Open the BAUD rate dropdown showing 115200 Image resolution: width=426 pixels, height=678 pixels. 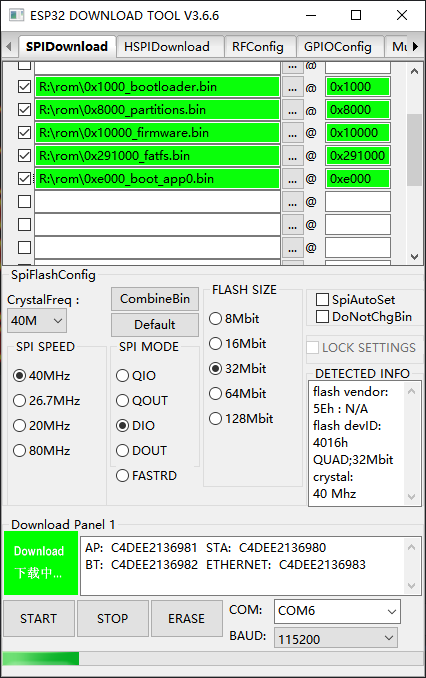(x=335, y=639)
